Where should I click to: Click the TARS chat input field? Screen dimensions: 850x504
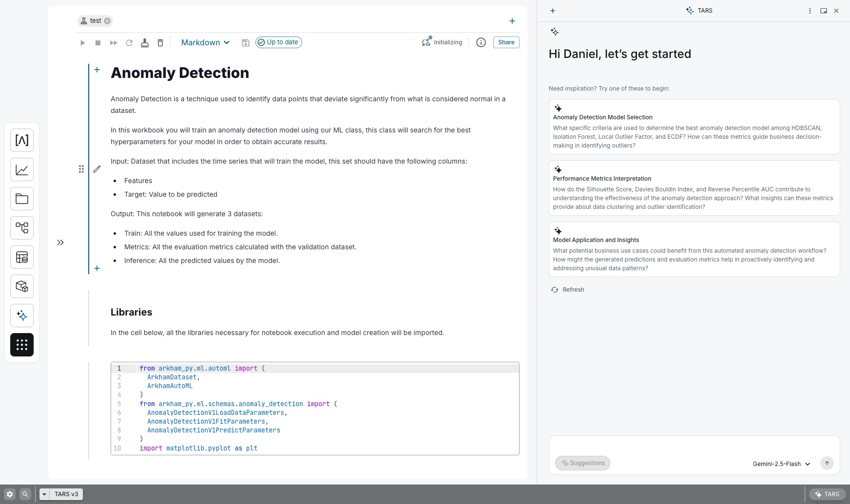694,446
